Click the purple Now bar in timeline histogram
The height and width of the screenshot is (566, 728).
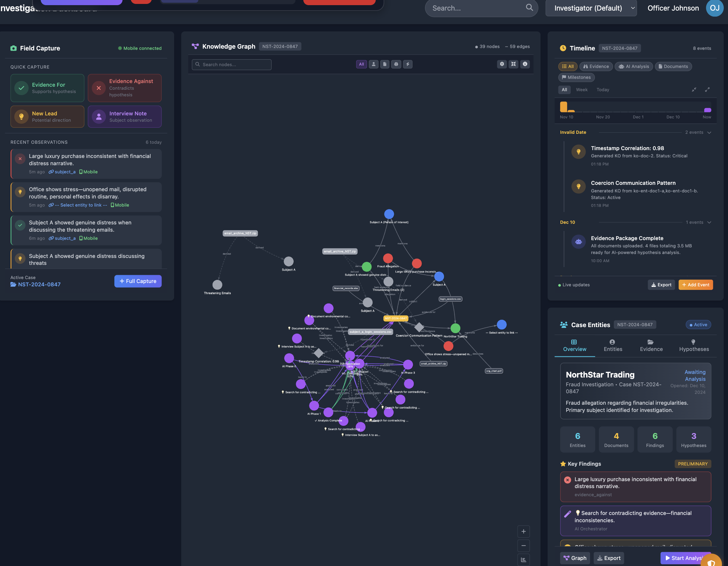[707, 110]
